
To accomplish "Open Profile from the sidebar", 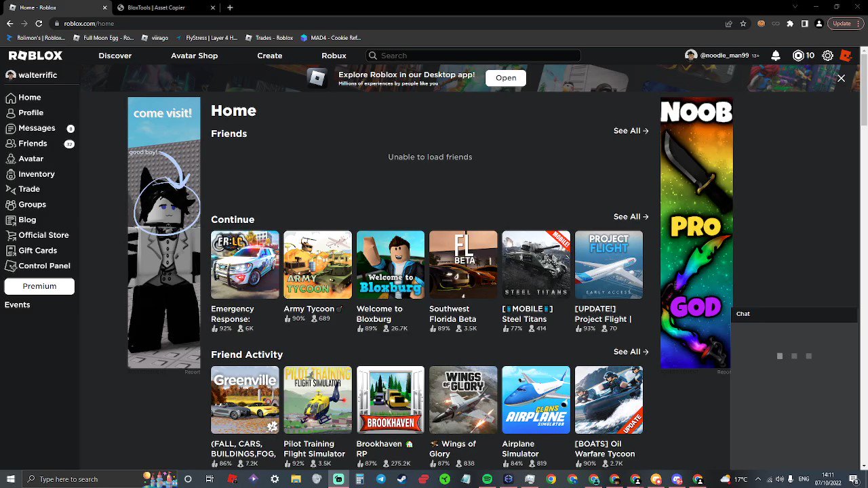I will coord(24,113).
